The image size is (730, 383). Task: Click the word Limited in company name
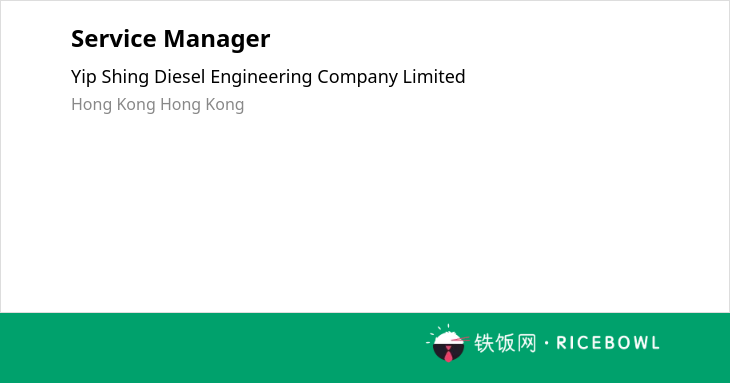point(434,77)
